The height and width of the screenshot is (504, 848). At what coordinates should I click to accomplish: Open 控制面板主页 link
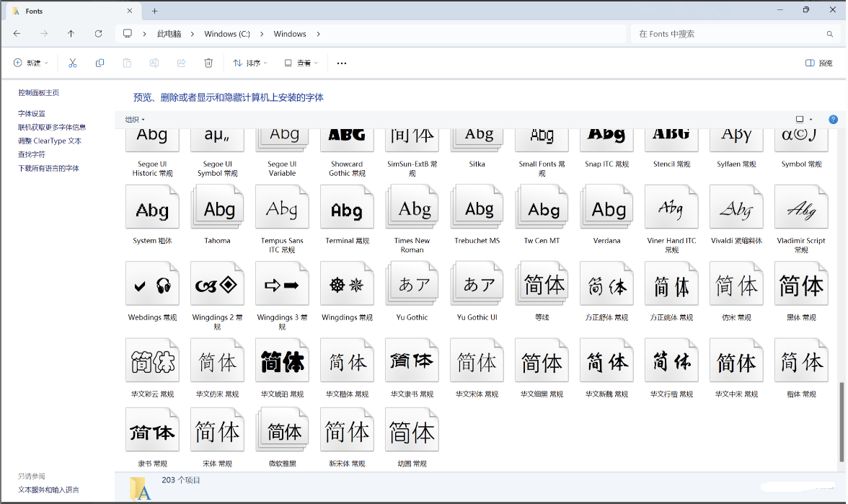coord(38,92)
